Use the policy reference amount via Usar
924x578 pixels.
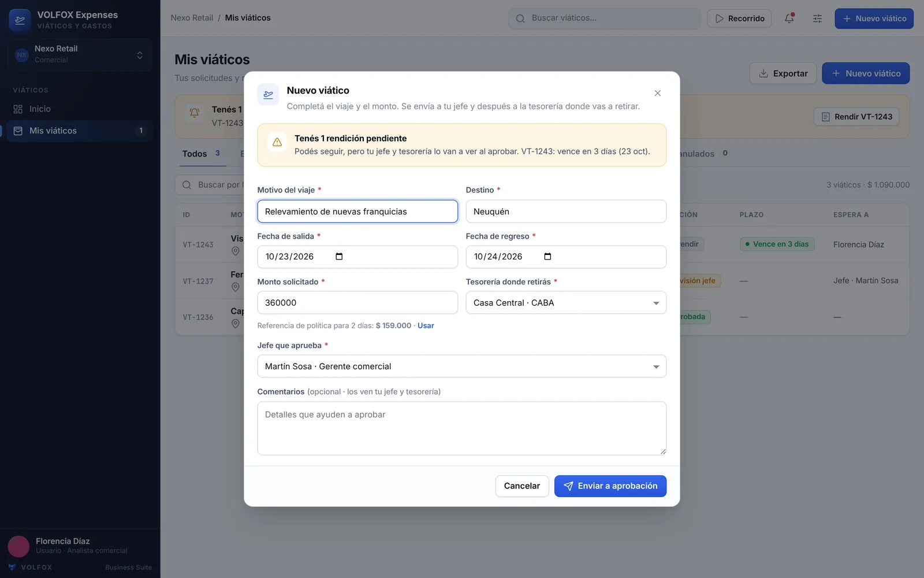[x=426, y=325]
